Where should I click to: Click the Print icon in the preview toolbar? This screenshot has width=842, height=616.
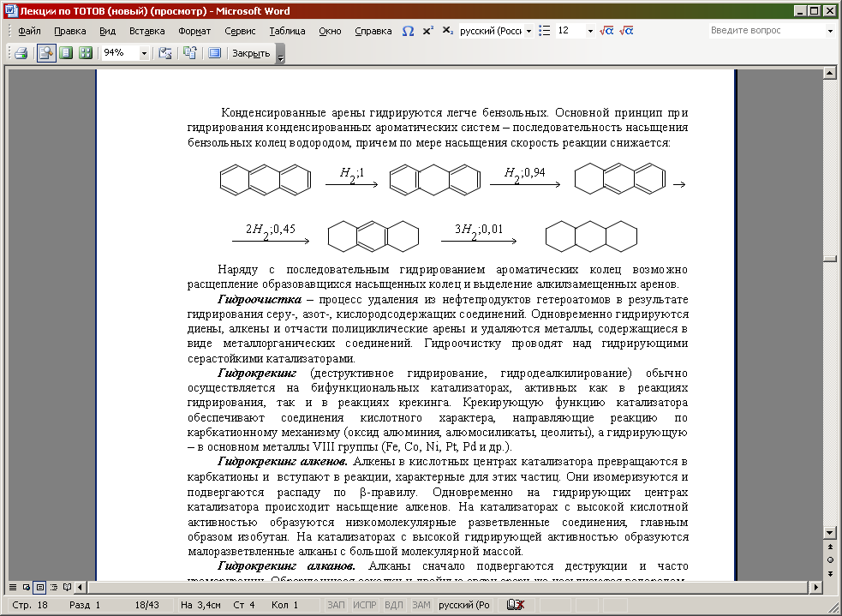click(x=21, y=52)
